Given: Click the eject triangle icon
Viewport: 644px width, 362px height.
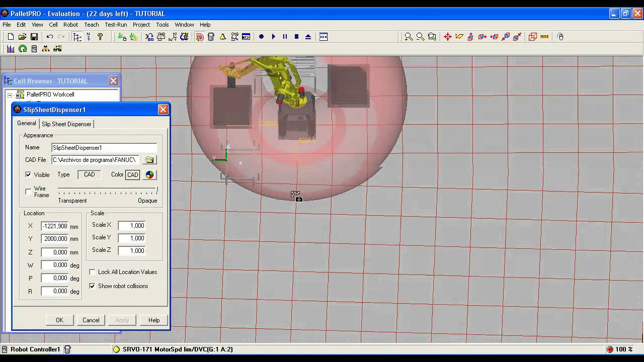Looking at the screenshot, I should [308, 37].
